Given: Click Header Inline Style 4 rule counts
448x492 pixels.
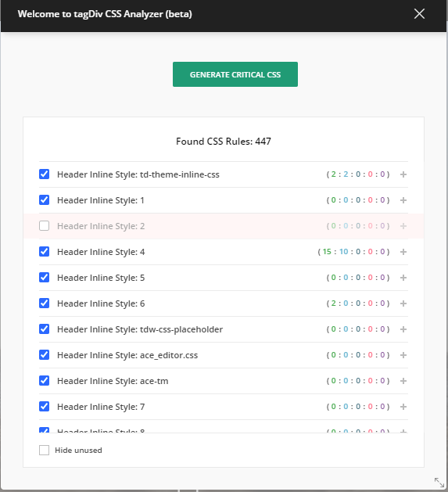Looking at the screenshot, I should pyautogui.click(x=353, y=252).
